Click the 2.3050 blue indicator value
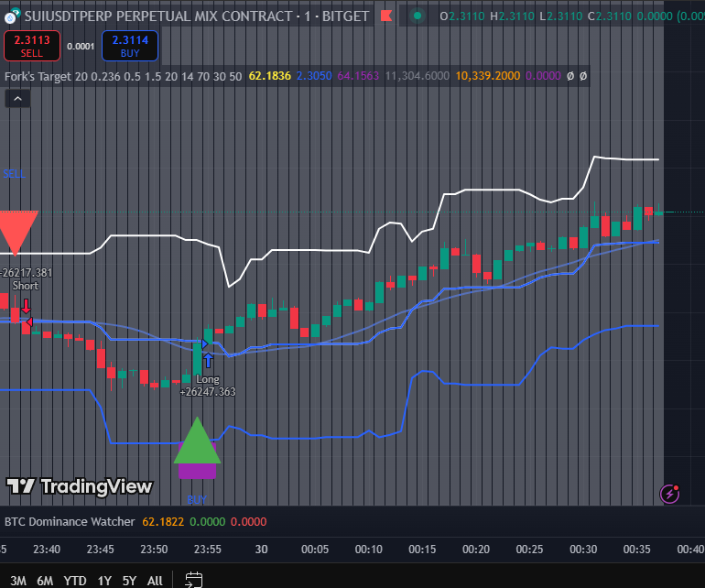This screenshot has height=588, width=705. pos(314,76)
